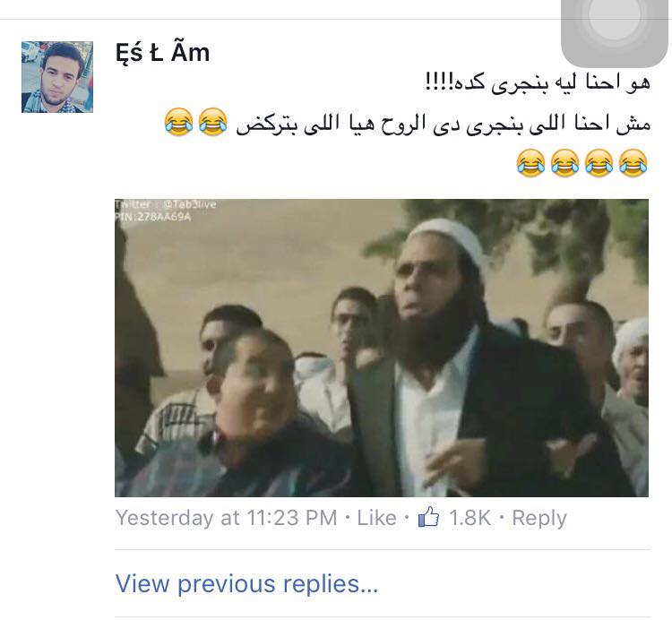Click the leftmost emoji in the four-emoji row

pyautogui.click(x=530, y=163)
